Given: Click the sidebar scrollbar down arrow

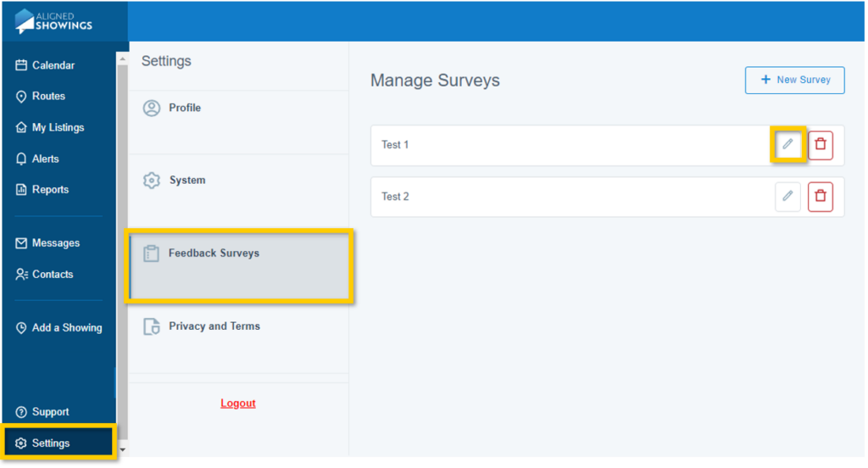Looking at the screenshot, I should [x=122, y=449].
